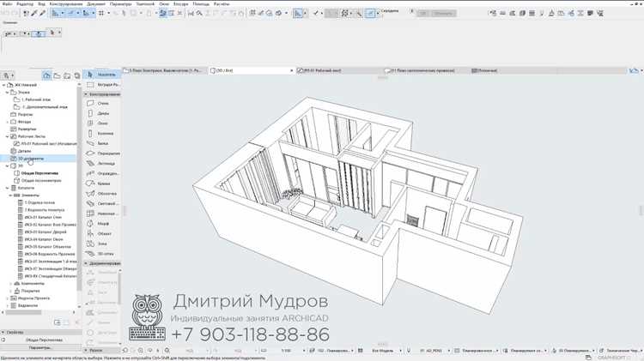Select the Разрезы item in Navigator

(25, 114)
